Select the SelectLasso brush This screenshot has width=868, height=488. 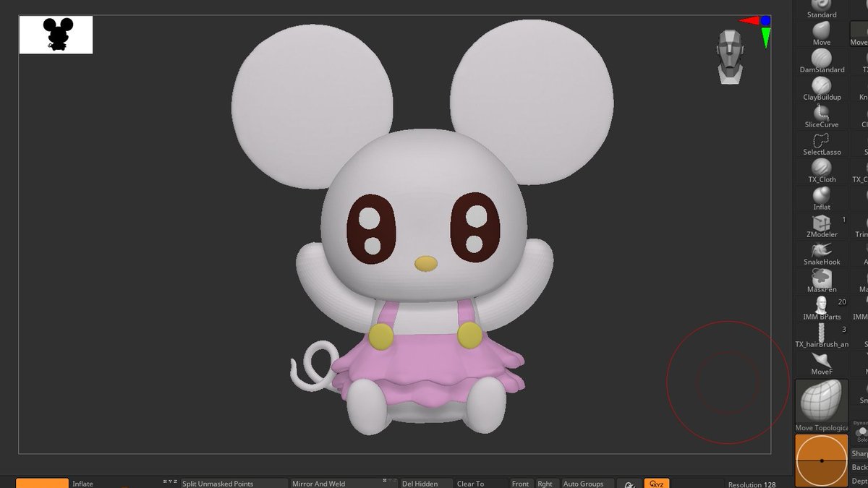coord(821,143)
